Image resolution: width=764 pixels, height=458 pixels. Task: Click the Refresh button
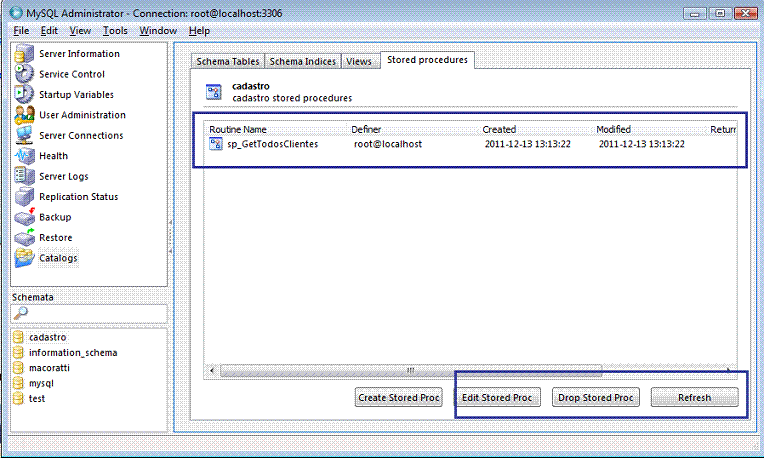pyautogui.click(x=695, y=398)
